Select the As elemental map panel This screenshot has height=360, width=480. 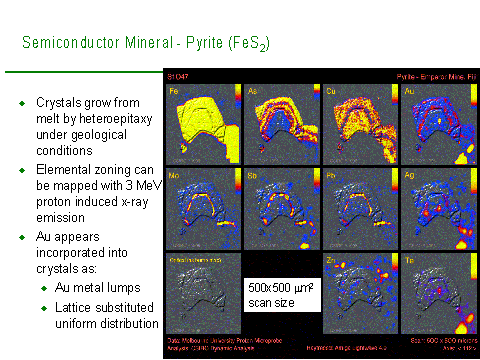(x=282, y=124)
